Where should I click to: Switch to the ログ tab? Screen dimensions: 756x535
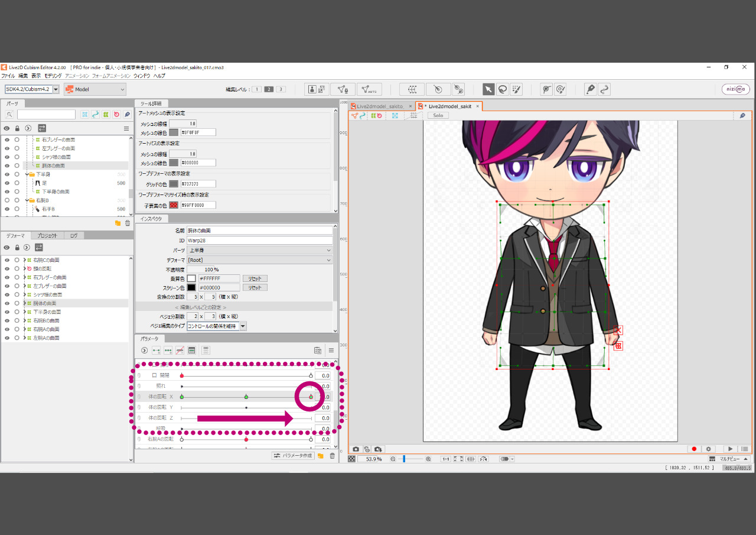pos(74,235)
